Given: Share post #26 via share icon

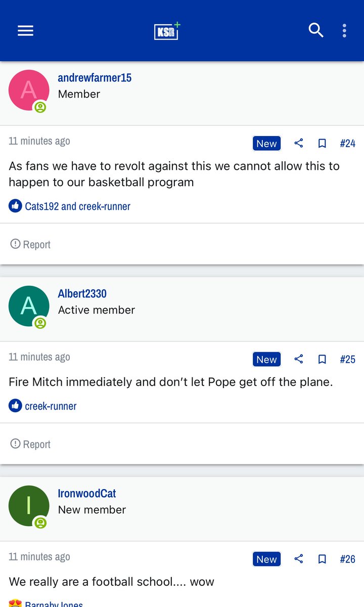Looking at the screenshot, I should [x=298, y=559].
